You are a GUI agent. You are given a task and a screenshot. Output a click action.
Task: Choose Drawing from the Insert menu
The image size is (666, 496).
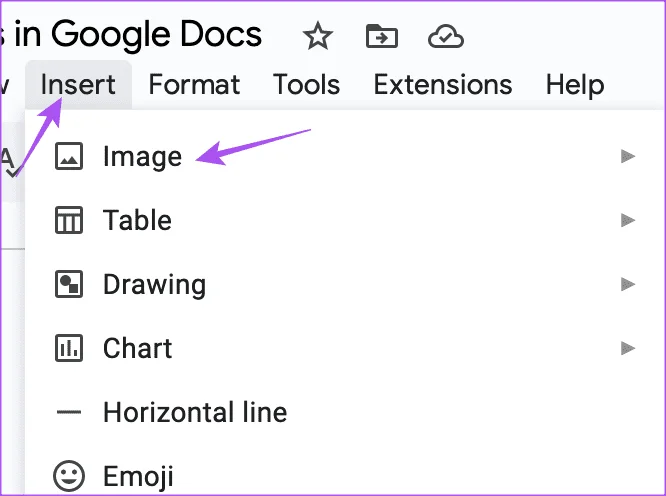(x=345, y=284)
